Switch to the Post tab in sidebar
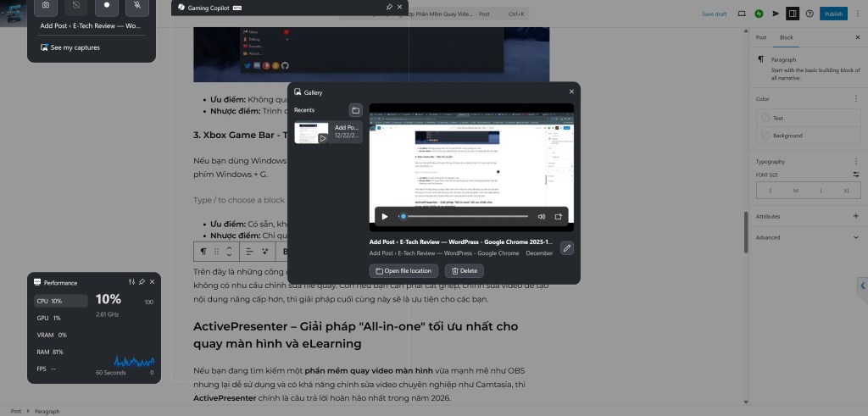This screenshot has height=416, width=868. point(761,37)
